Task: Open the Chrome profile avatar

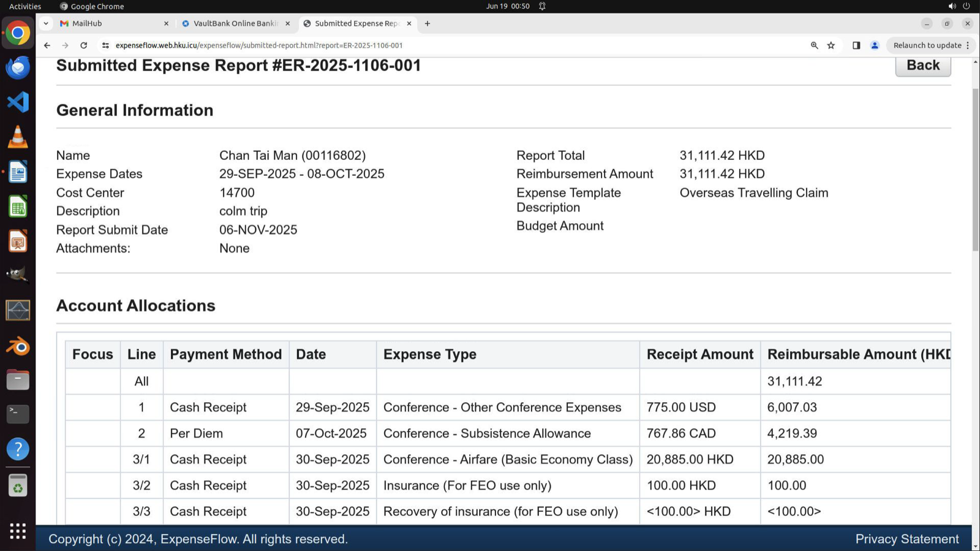Action: click(875, 45)
